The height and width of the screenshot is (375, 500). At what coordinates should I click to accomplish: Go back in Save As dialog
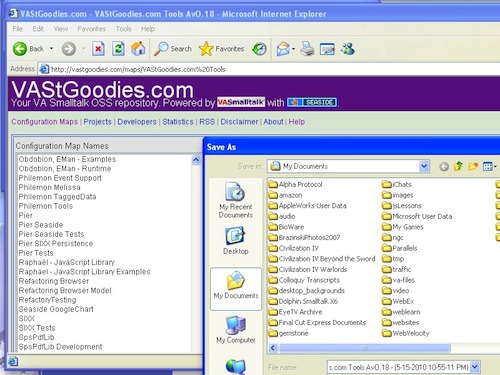[x=444, y=166]
